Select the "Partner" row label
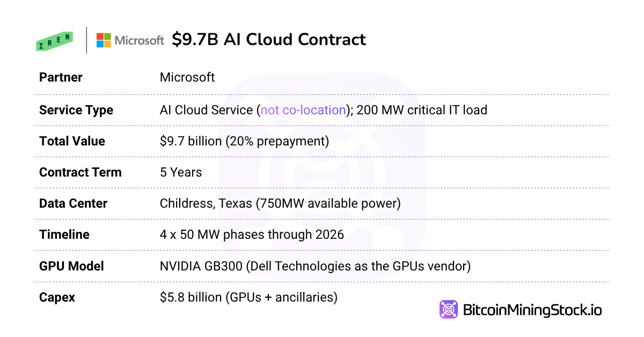 tap(61, 77)
